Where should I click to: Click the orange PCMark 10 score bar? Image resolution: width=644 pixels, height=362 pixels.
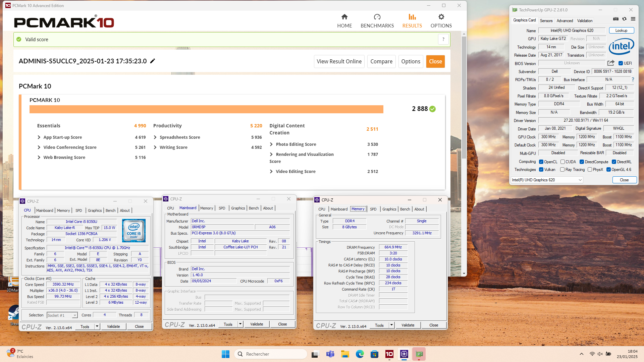tap(206, 109)
